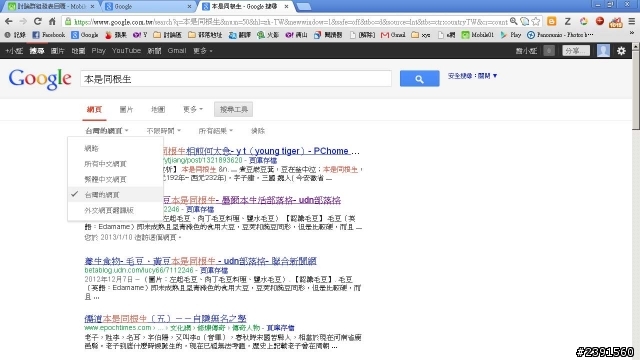The image size is (640, 360).
Task: Click the colorful circular extension icon
Action: pyautogui.click(x=584, y=21)
